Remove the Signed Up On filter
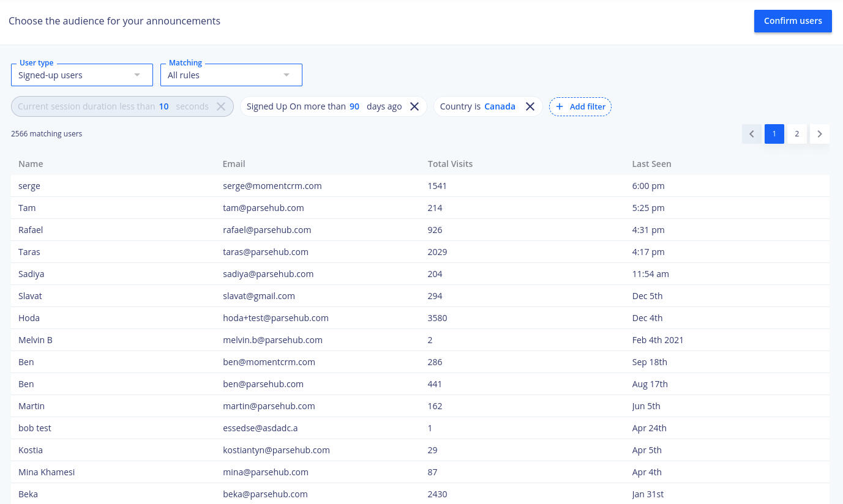The image size is (843, 504). [414, 106]
